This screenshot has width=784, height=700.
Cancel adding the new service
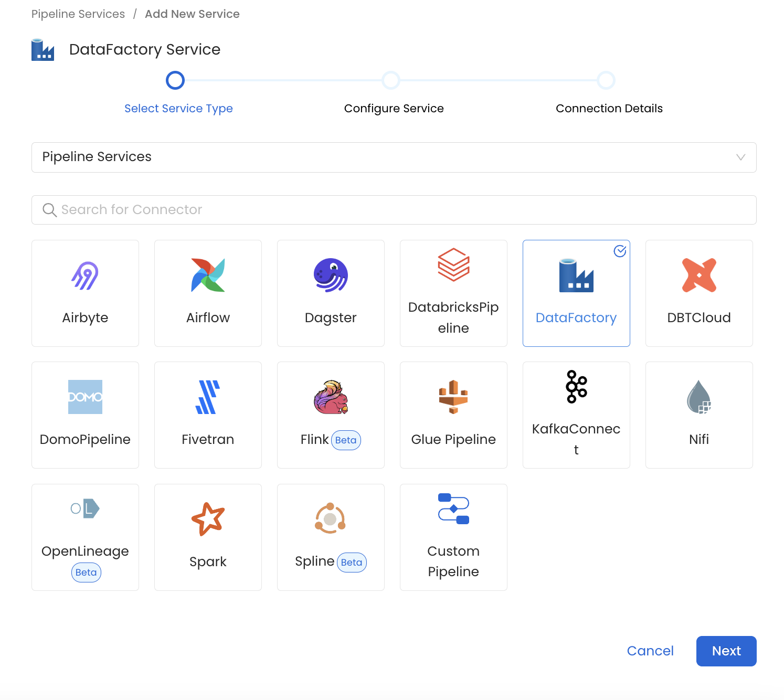pos(650,651)
